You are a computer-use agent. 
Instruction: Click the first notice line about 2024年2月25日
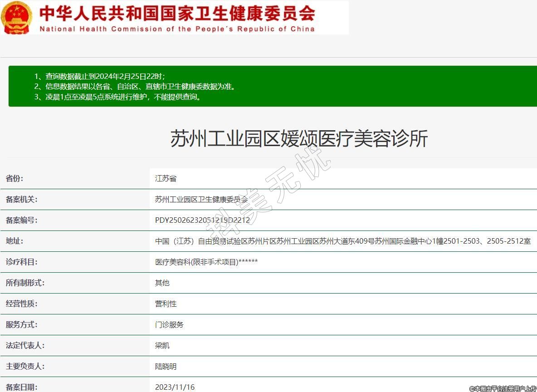click(100, 76)
